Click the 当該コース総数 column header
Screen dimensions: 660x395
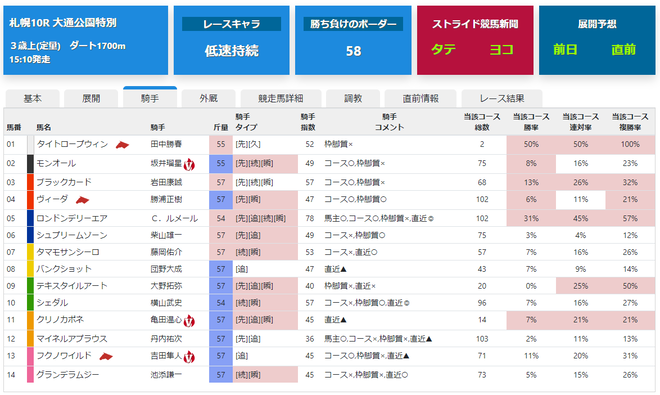point(482,122)
